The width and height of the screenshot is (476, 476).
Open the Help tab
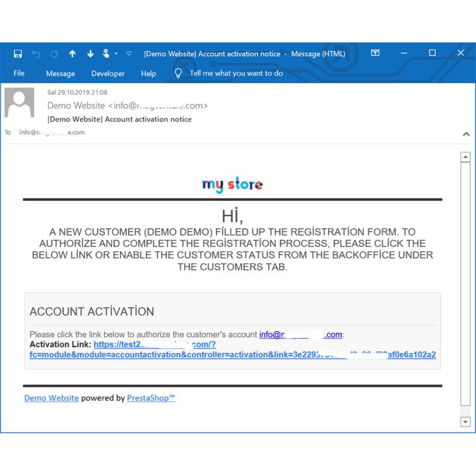click(x=149, y=73)
